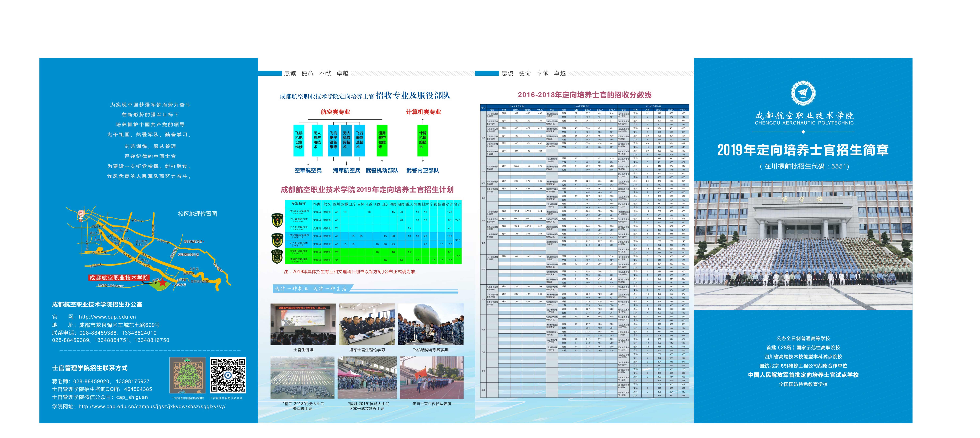Screen dimensions: 980x438
Task: Click the Air Force (空军) arm badge
Action: [x=277, y=240]
